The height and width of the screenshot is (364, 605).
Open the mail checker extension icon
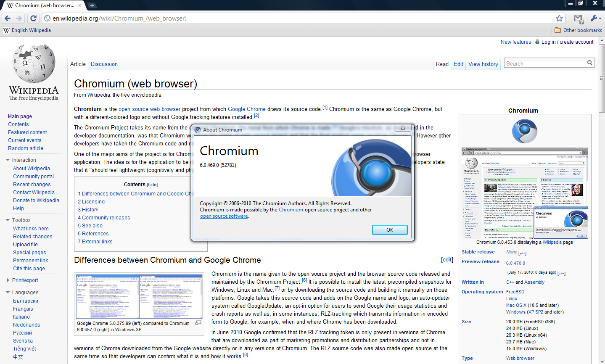[x=578, y=18]
